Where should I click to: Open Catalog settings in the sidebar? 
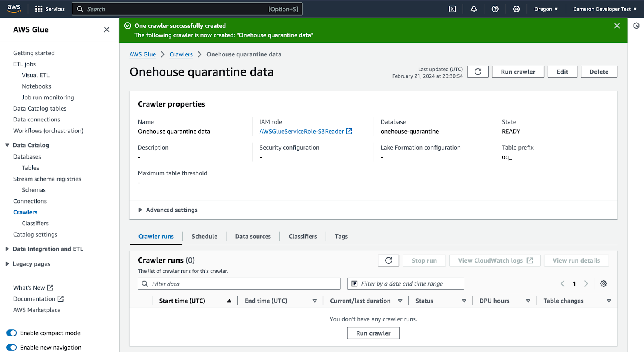[x=35, y=235]
